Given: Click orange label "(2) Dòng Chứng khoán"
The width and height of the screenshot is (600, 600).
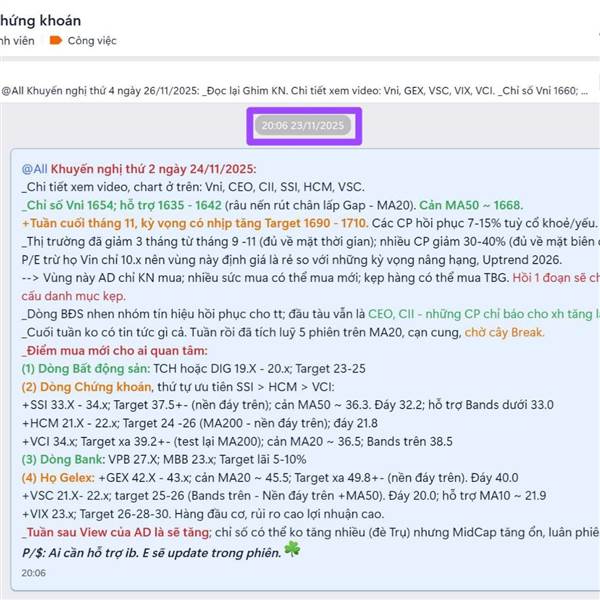Looking at the screenshot, I should [86, 387].
